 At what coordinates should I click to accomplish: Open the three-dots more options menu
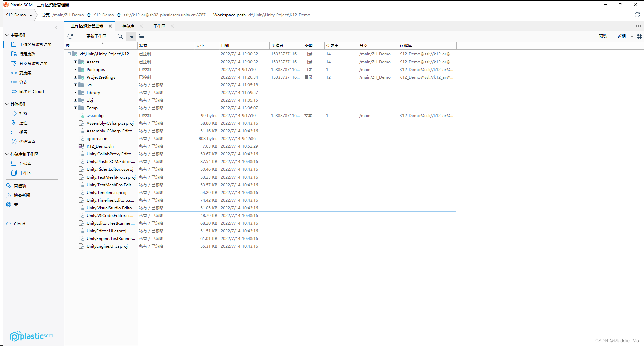(638, 26)
